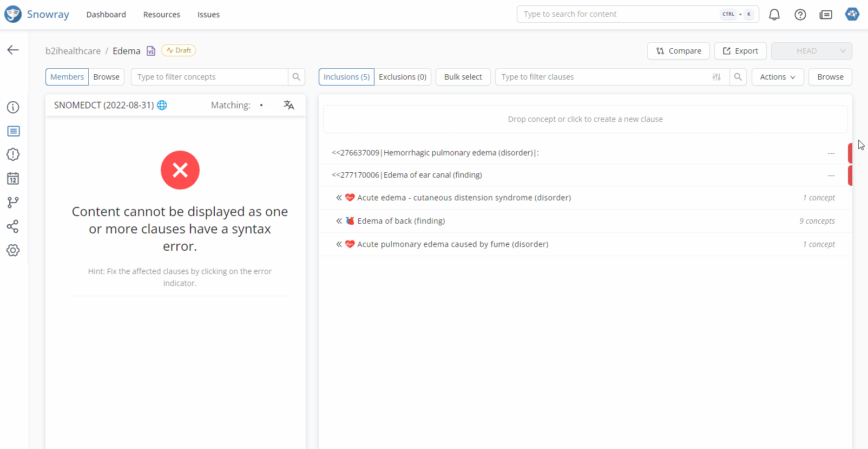Viewport: 868px width, 449px height.
Task: Click the translate language icon
Action: [289, 105]
